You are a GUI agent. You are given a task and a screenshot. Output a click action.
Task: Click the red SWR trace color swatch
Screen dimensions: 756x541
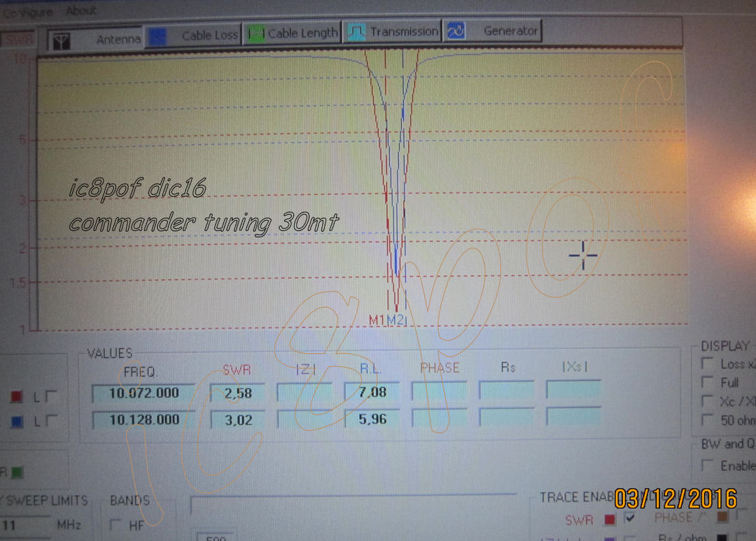click(610, 519)
